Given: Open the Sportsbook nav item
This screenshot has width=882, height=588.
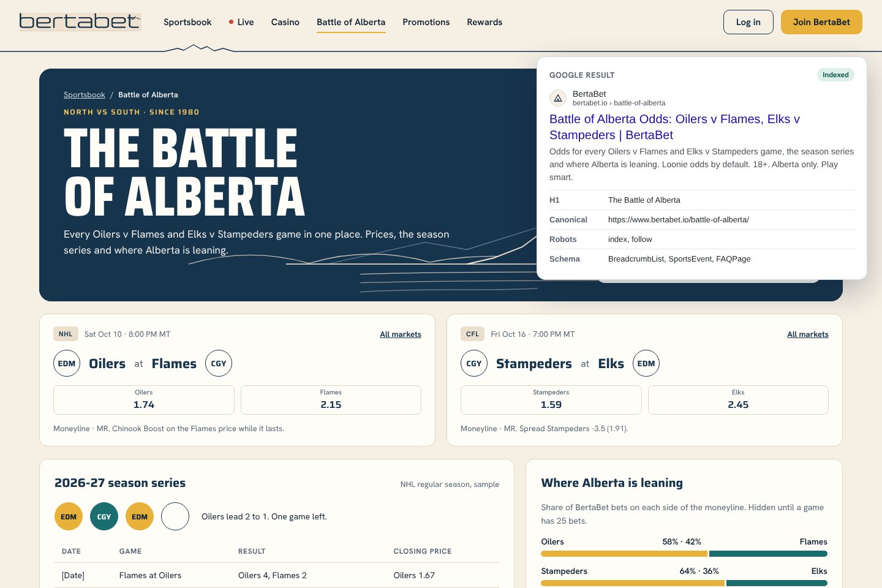Looking at the screenshot, I should [x=187, y=22].
